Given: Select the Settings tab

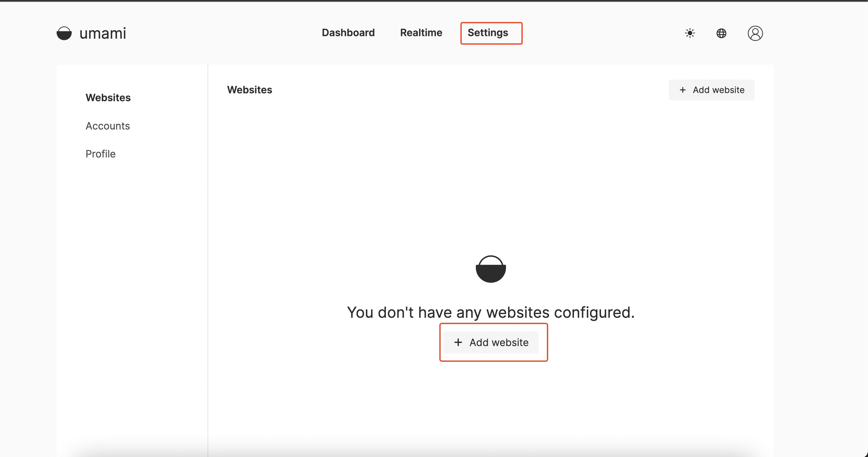Looking at the screenshot, I should coord(487,33).
